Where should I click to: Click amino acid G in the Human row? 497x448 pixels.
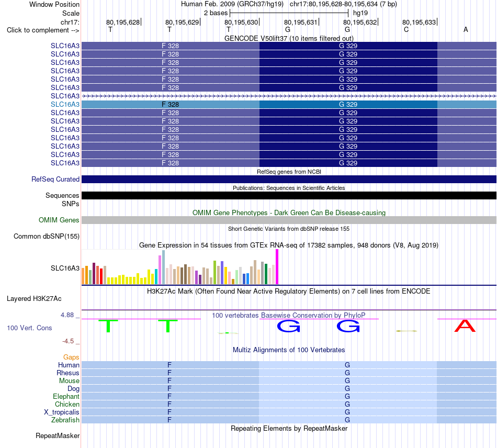coord(347,365)
